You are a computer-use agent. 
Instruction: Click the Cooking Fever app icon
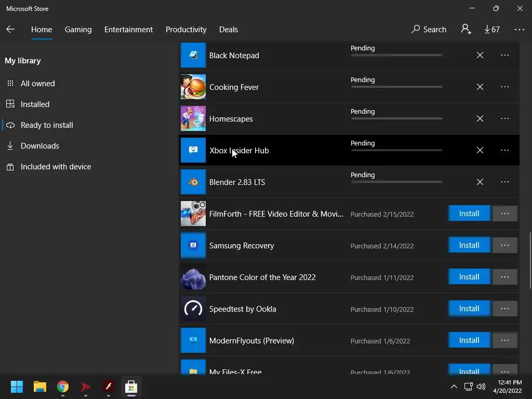[193, 87]
